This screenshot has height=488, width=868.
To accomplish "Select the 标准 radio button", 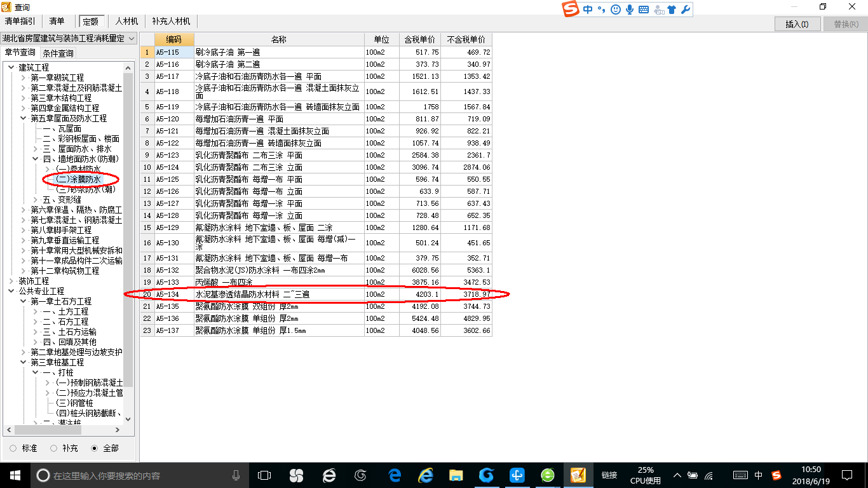I will click(13, 448).
